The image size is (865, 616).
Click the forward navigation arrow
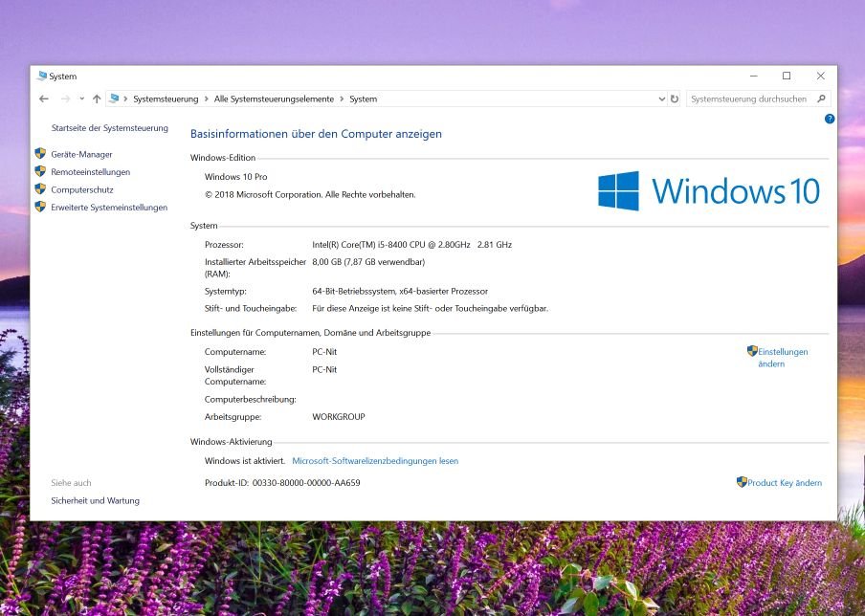coord(65,99)
